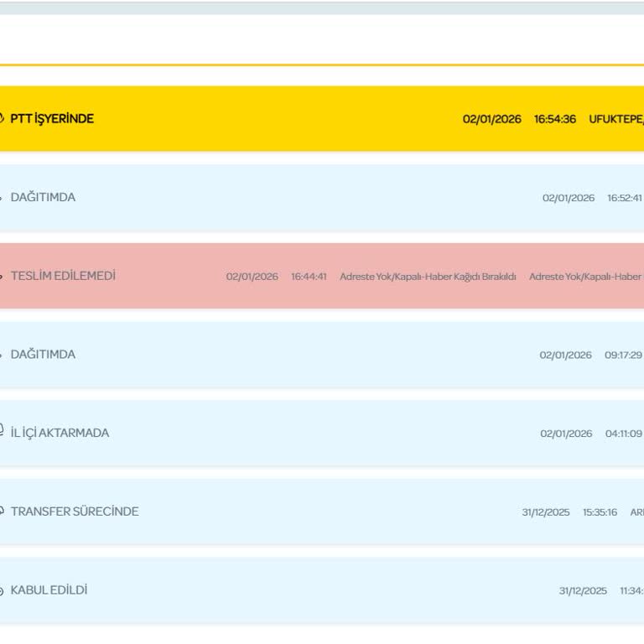Click the first 'Adreste Yok/Kapalı-Haber Kağıdı Bırakıldı' note
The image size is (644, 644).
pos(428,277)
